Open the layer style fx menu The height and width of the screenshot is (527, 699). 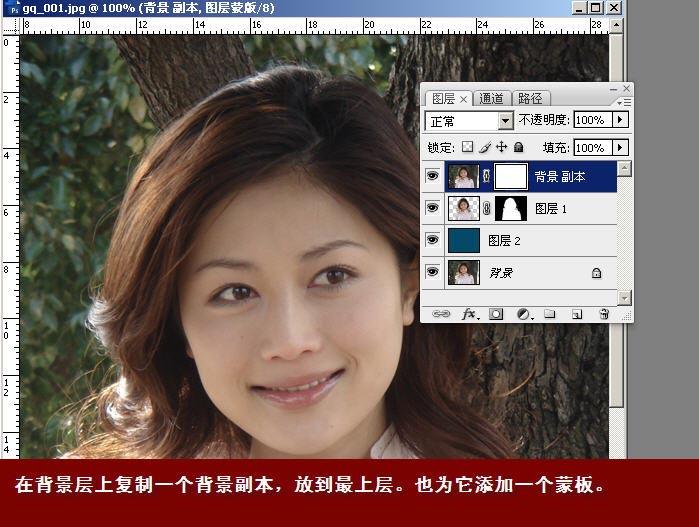(467, 314)
